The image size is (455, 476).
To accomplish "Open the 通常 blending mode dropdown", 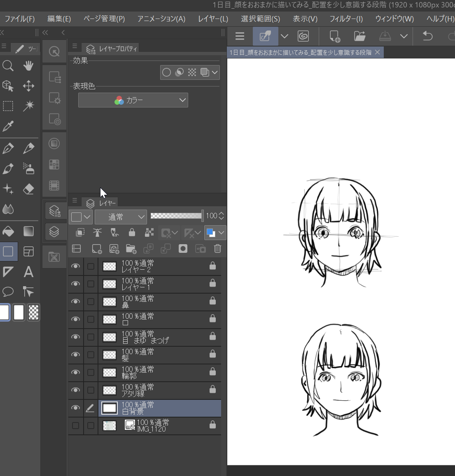I will pos(121,217).
